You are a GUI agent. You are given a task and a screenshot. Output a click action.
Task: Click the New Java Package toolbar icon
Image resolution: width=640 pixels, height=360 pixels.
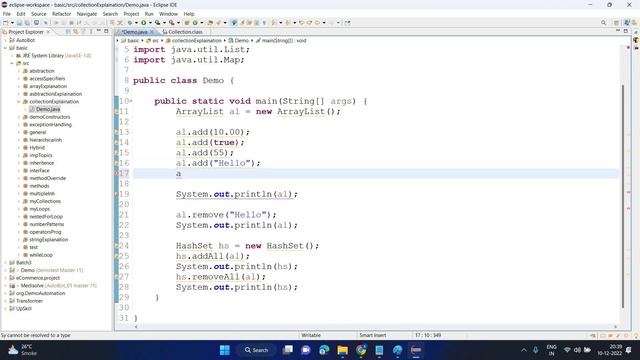coord(187,23)
